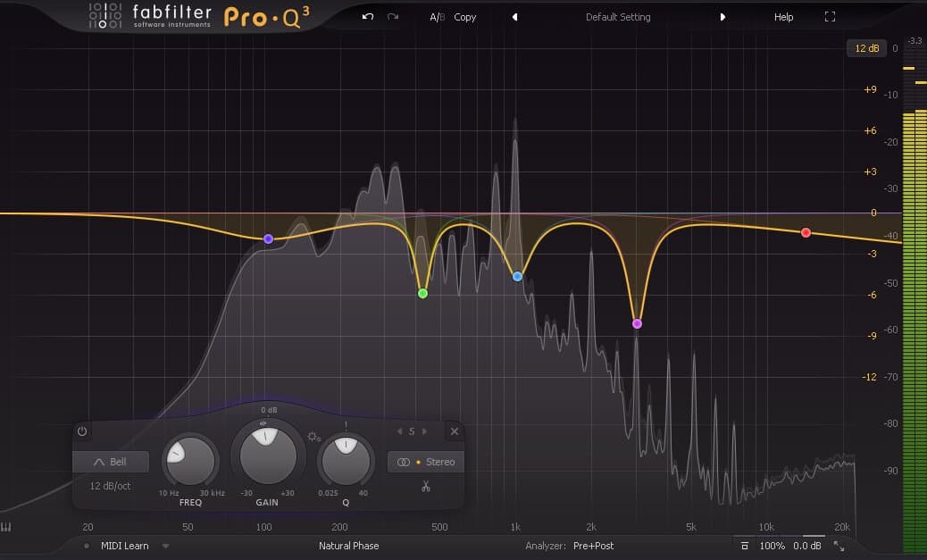927x560 pixels.
Task: Go to previous band arrow beside 5
Action: tap(400, 431)
